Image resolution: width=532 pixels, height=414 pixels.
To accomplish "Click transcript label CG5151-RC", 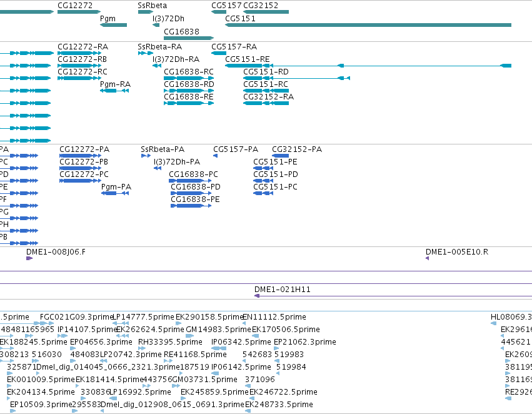I will click(x=266, y=84).
